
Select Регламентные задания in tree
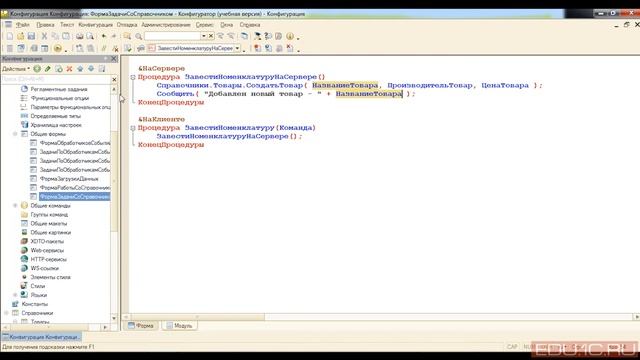(59, 89)
